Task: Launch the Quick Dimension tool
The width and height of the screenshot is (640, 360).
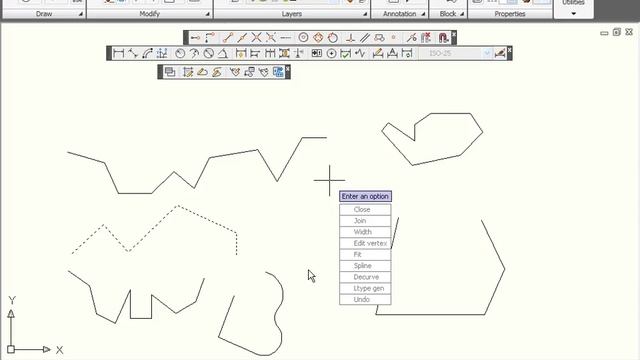Action: (241, 53)
